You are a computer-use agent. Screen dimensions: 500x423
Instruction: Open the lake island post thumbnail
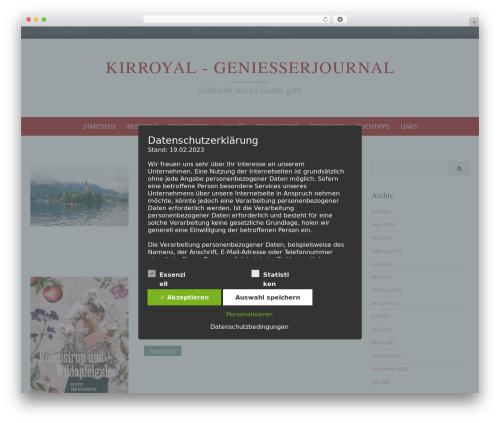[x=79, y=195]
